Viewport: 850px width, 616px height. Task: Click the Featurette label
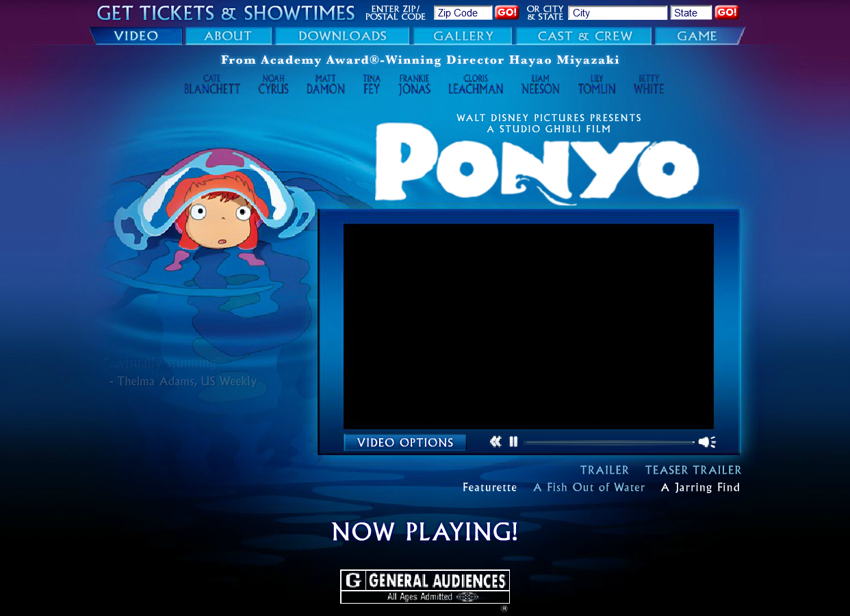pos(490,487)
